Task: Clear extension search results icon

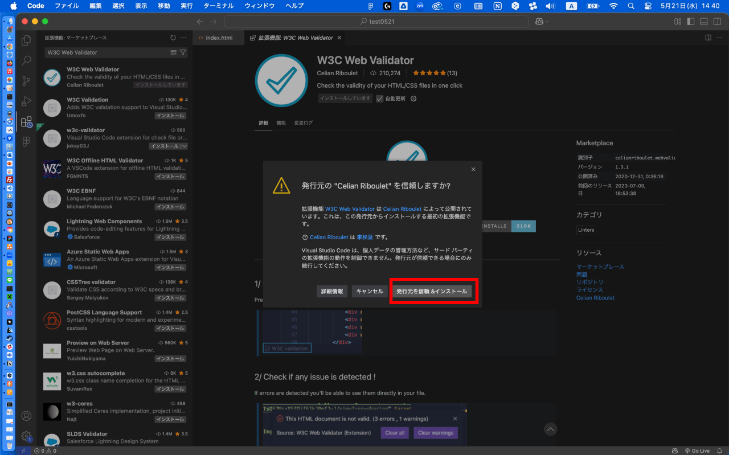Action: (x=172, y=52)
